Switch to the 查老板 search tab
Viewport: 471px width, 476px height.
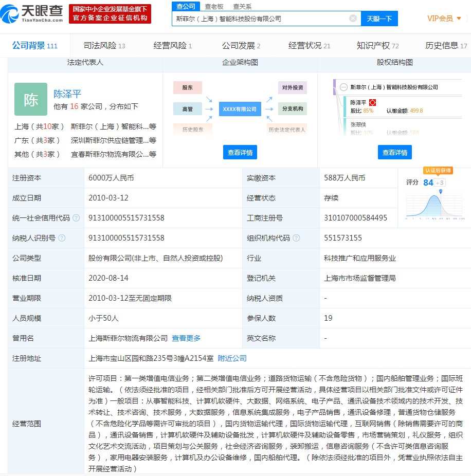click(x=214, y=6)
